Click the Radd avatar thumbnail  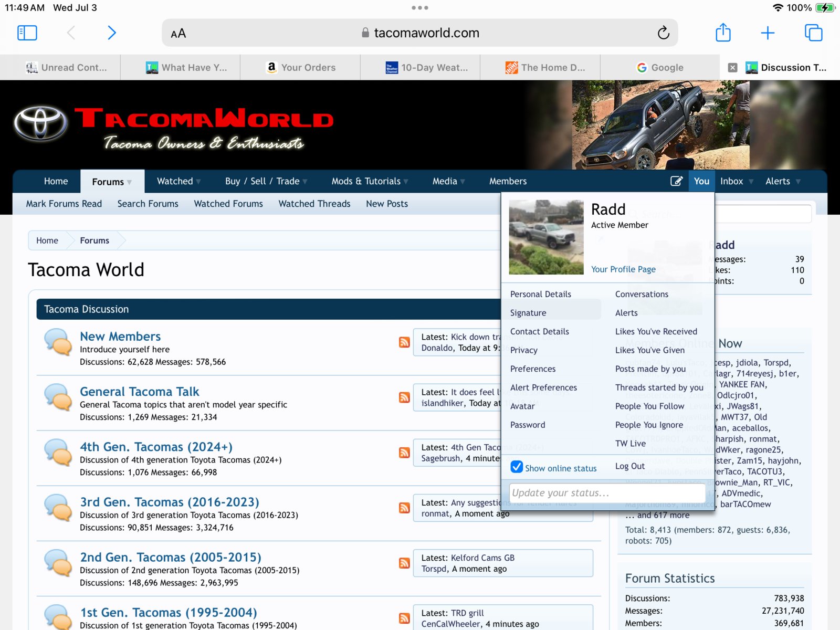[x=546, y=237]
